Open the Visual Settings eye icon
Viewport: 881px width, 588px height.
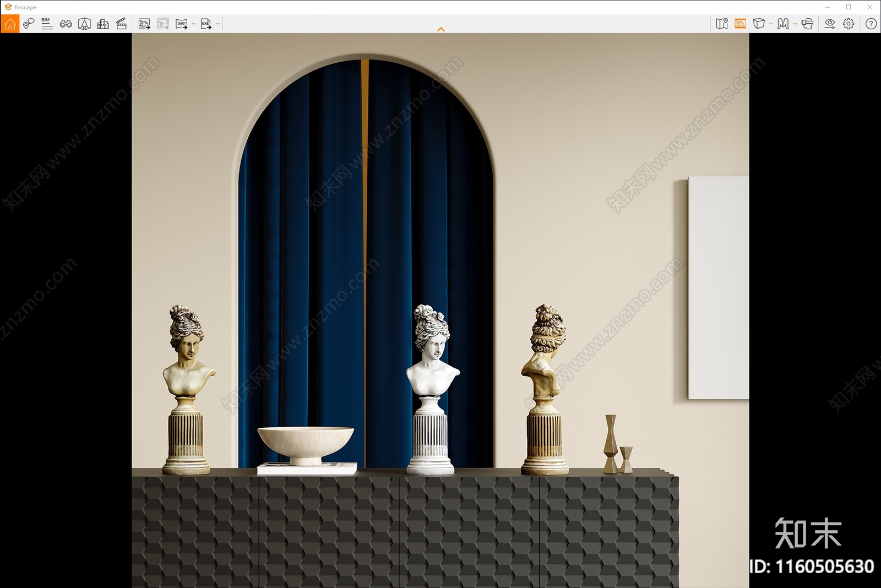coord(830,24)
